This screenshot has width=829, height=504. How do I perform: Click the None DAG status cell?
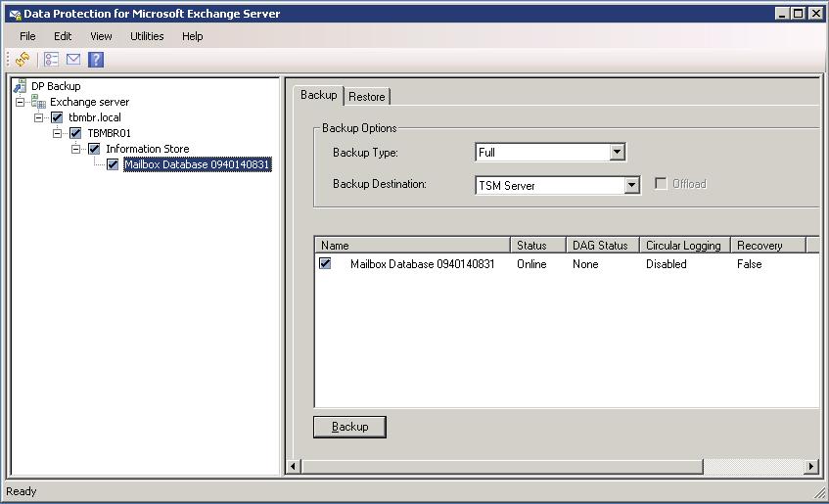coord(585,264)
